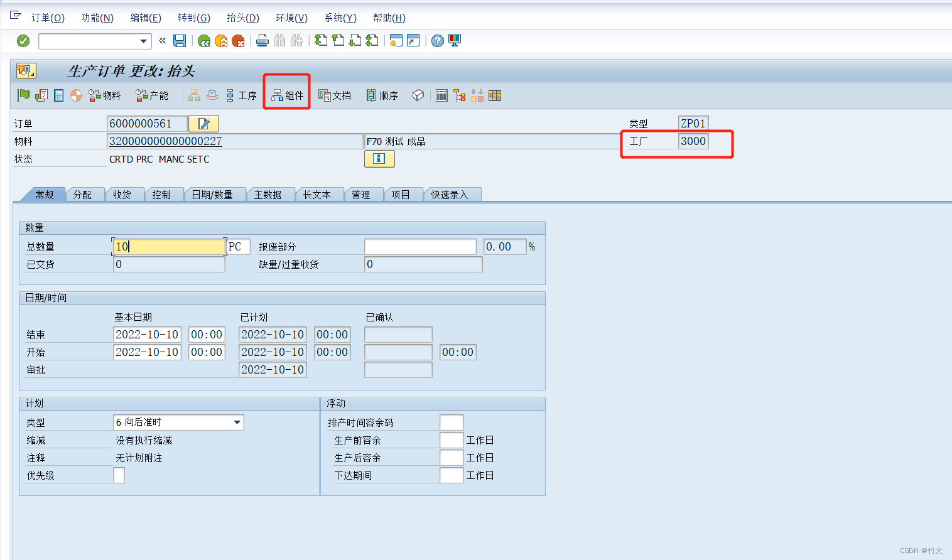Open the 环境(V) menu
The image size is (952, 560).
click(291, 18)
